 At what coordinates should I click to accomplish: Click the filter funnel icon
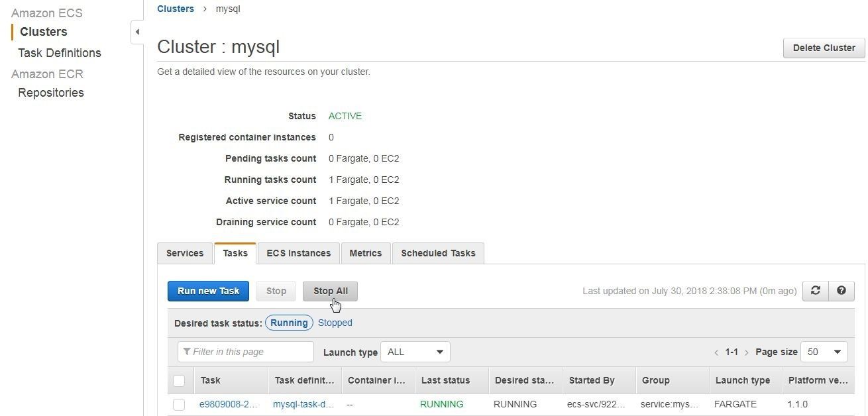pos(188,352)
